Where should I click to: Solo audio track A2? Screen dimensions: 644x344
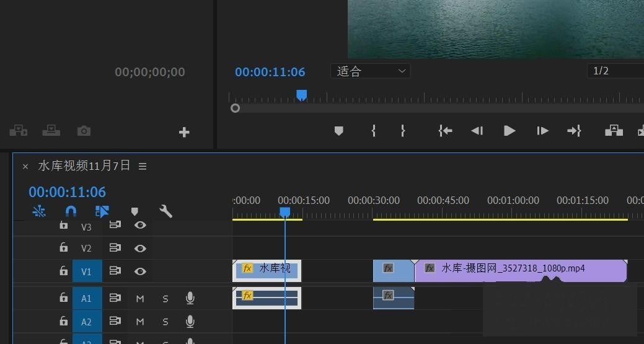click(165, 322)
